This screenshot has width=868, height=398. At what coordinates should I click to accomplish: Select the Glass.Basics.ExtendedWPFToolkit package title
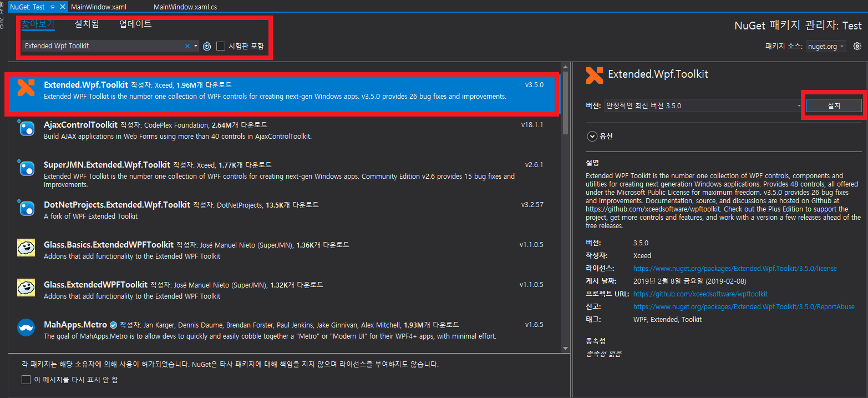(109, 245)
